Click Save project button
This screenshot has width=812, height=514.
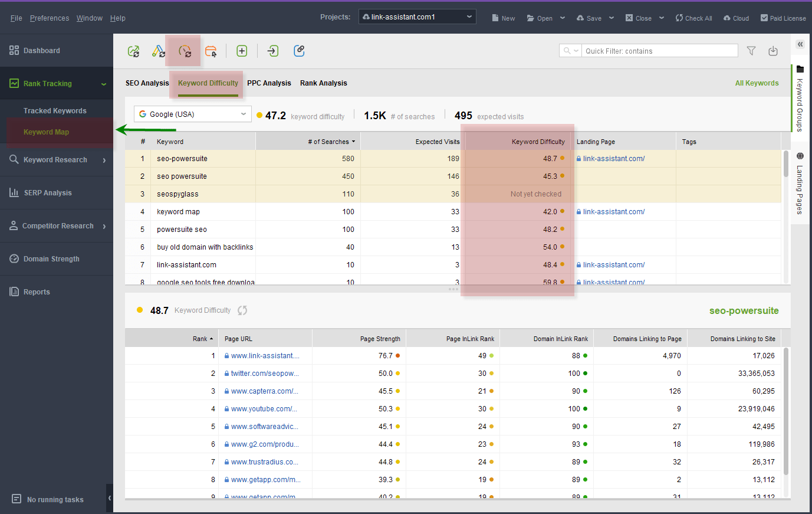[x=589, y=18]
